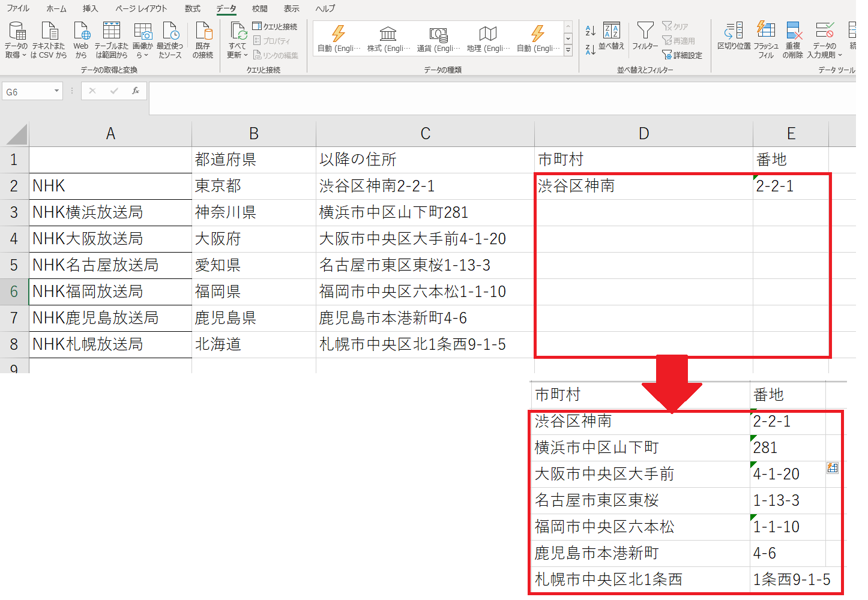The width and height of the screenshot is (868, 600).
Task: Sort descending with the Z-to-A icon
Action: pos(591,50)
